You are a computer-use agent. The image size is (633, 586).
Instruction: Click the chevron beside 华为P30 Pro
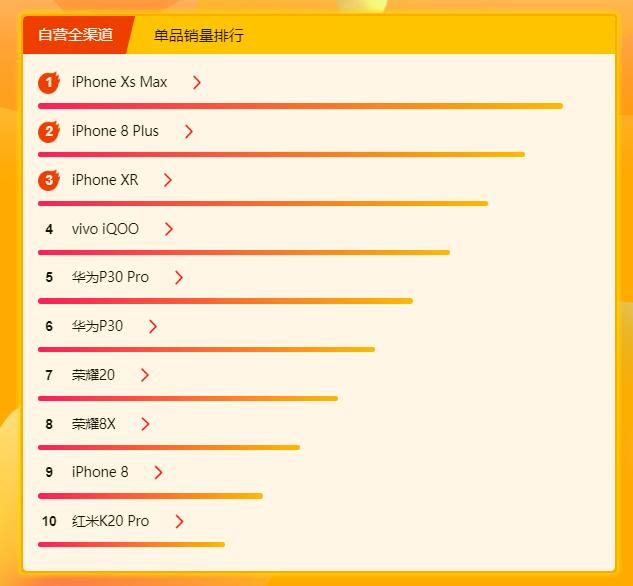tap(179, 278)
